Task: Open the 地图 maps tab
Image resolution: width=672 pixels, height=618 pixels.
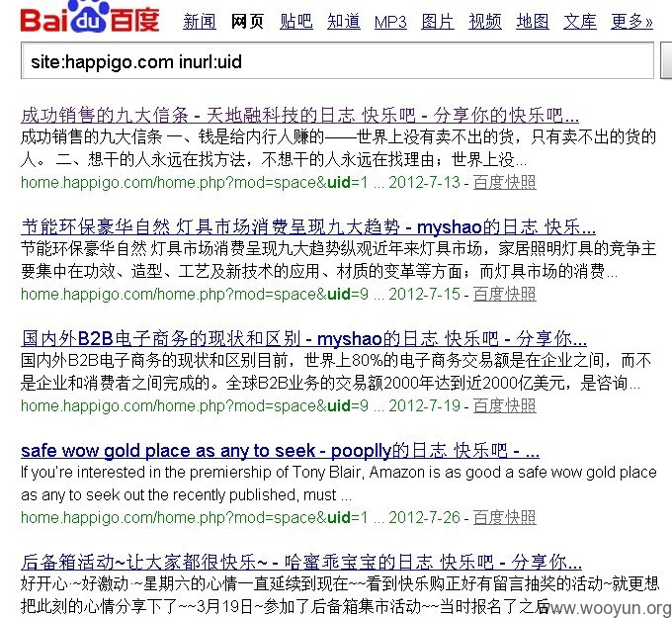Action: point(533,22)
